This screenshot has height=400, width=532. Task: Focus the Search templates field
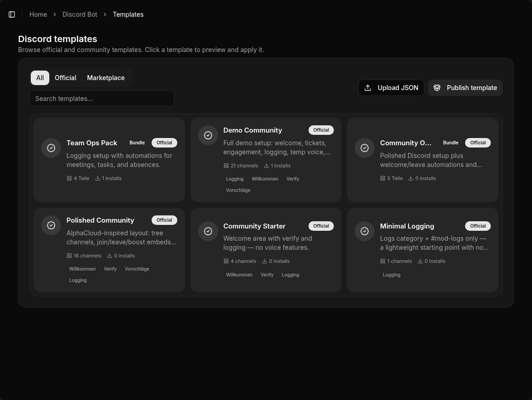coord(102,98)
